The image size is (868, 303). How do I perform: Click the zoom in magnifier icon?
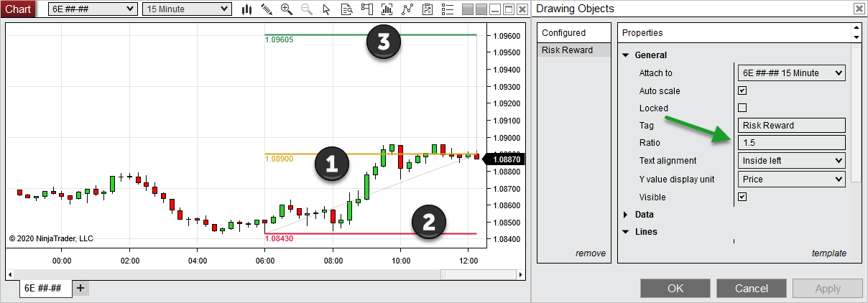(x=287, y=9)
